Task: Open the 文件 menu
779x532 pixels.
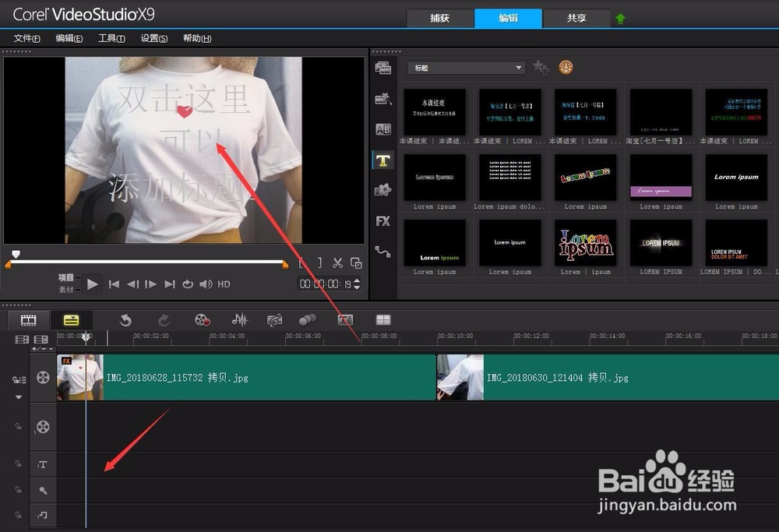Action: click(x=26, y=38)
